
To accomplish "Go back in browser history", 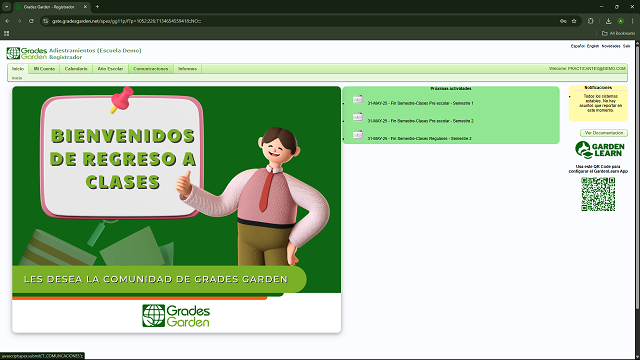I will (7, 21).
